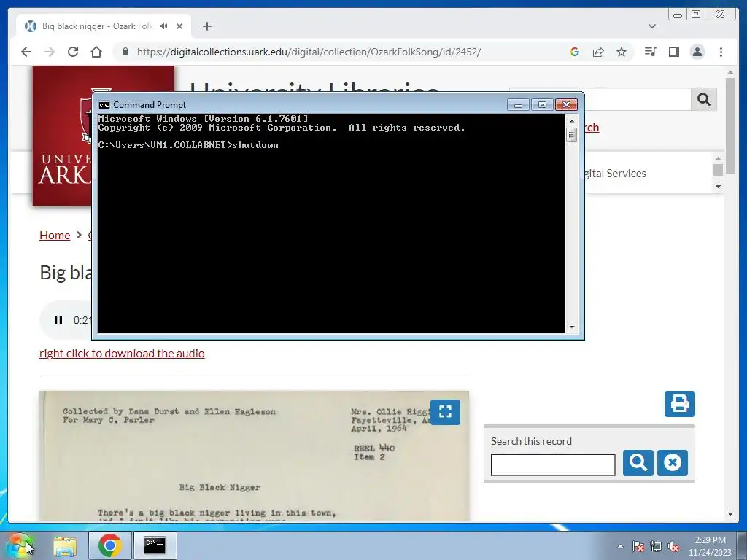Click the Command Prompt scrollbar thumb
Screen dimensions: 747x560
[572, 135]
